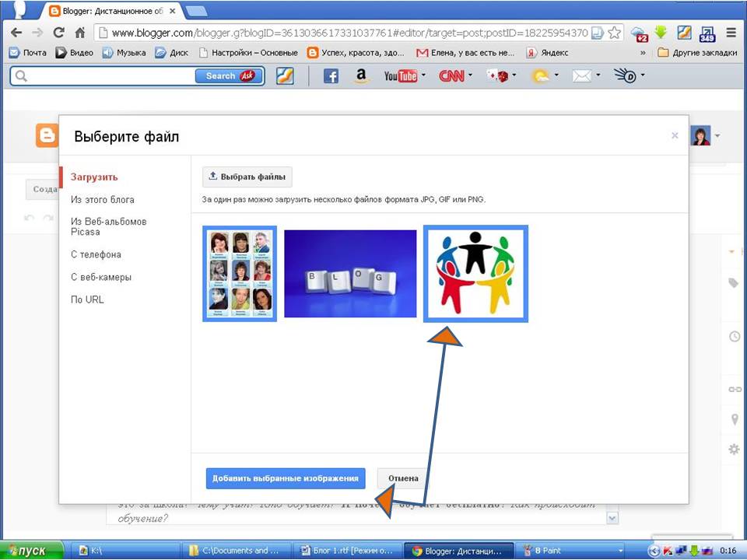
Task: Switch to Блог 1.rtf taskbar window
Action: (x=347, y=551)
